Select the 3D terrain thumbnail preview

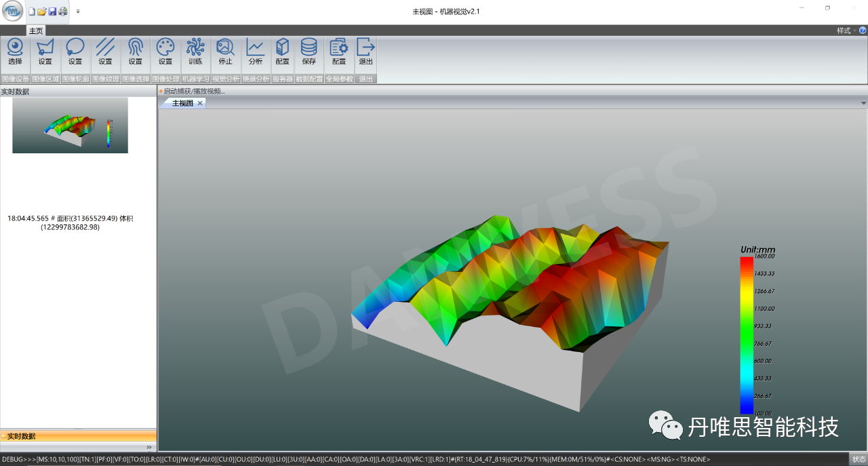click(70, 125)
